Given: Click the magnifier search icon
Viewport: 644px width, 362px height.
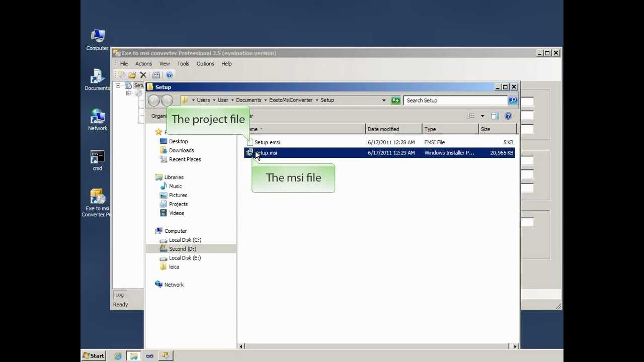Looking at the screenshot, I should coord(513,101).
